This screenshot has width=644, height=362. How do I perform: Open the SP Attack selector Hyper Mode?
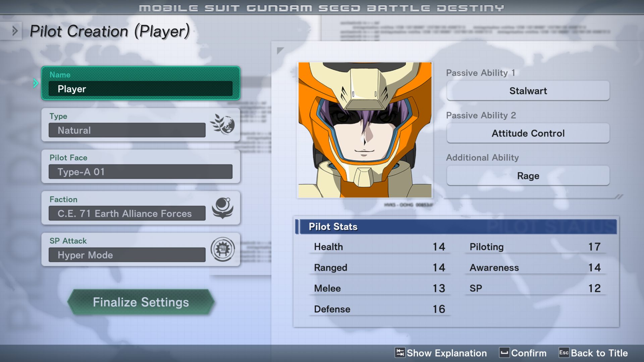pyautogui.click(x=127, y=255)
